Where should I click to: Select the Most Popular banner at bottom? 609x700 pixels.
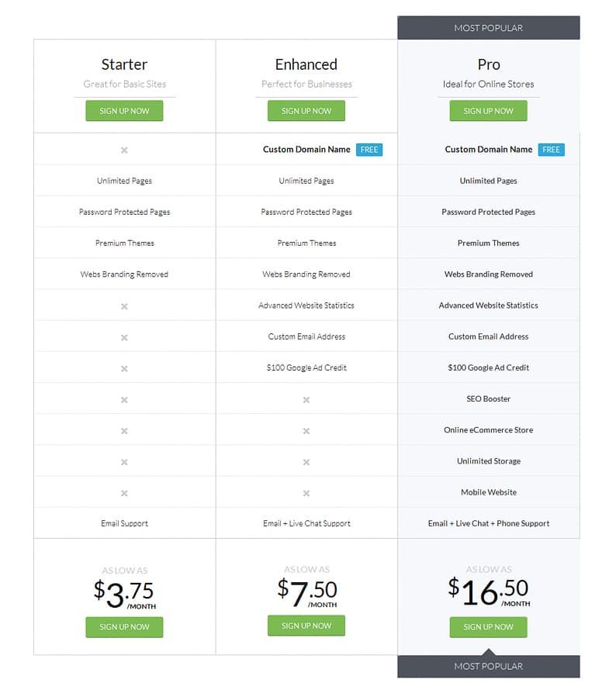[488, 666]
